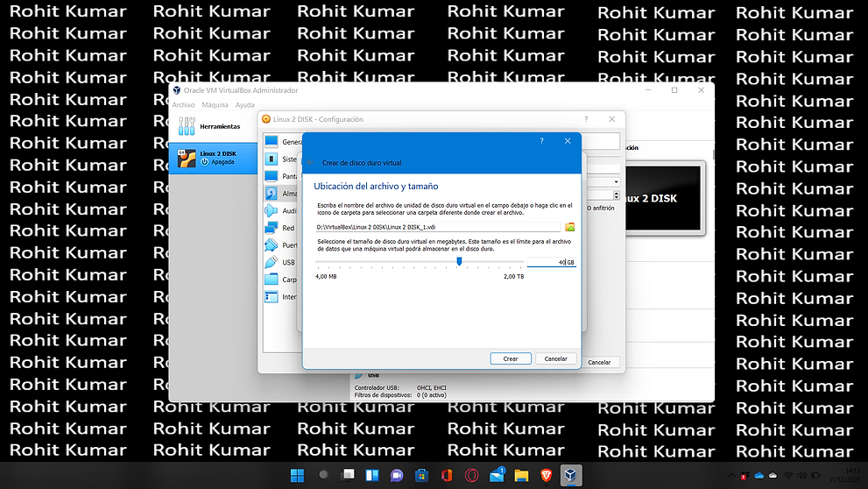Launch the Opera browser from the taskbar

471,475
